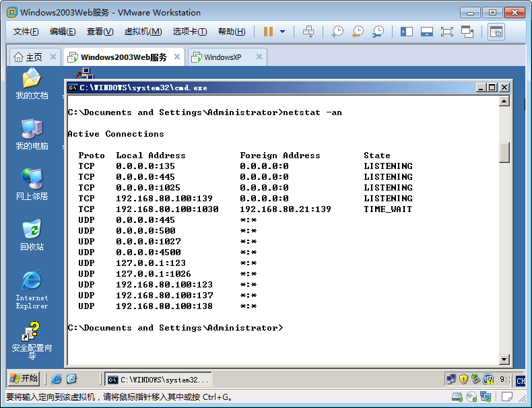The height and width of the screenshot is (408, 532).
Task: Click the foreign address 192.168.80.21:139
Action: point(286,209)
